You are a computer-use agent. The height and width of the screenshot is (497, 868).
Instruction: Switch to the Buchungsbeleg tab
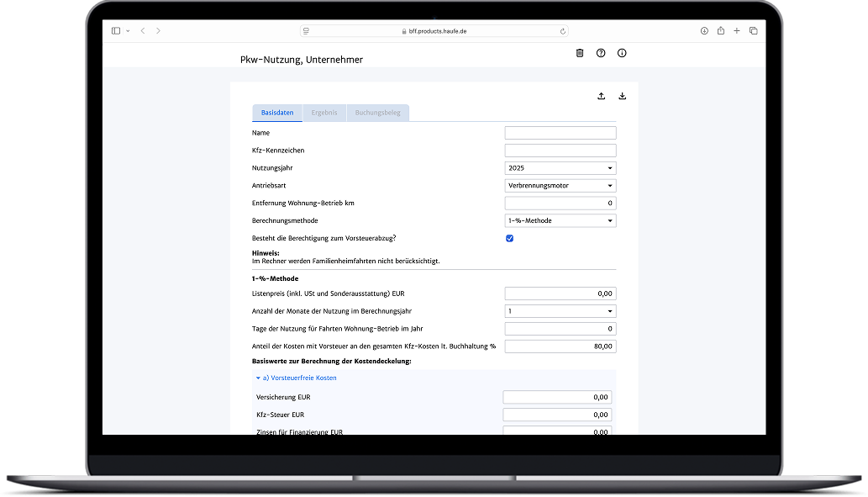(377, 113)
